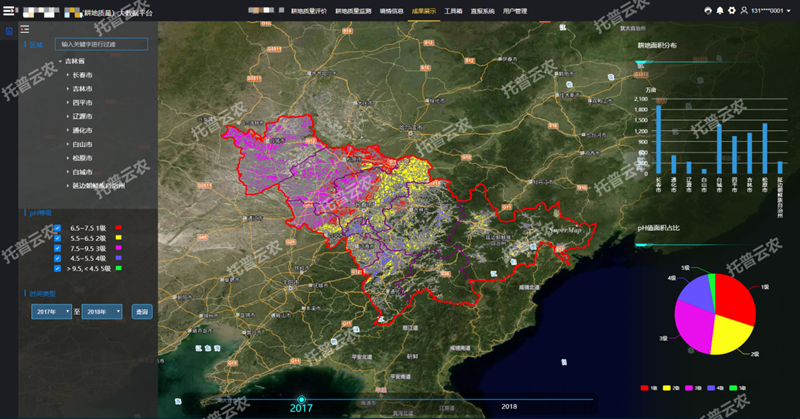Toggle the 7.5~9.5 3级 pH checkbox
This screenshot has height=419, width=800.
point(58,248)
